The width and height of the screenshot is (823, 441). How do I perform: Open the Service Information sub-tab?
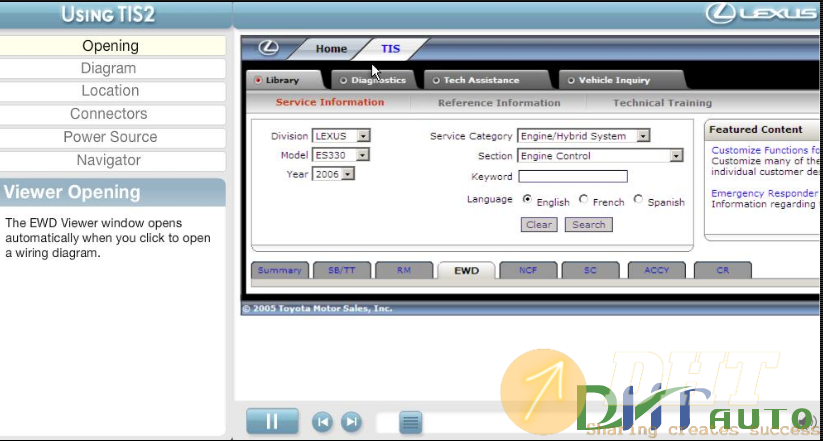[330, 102]
